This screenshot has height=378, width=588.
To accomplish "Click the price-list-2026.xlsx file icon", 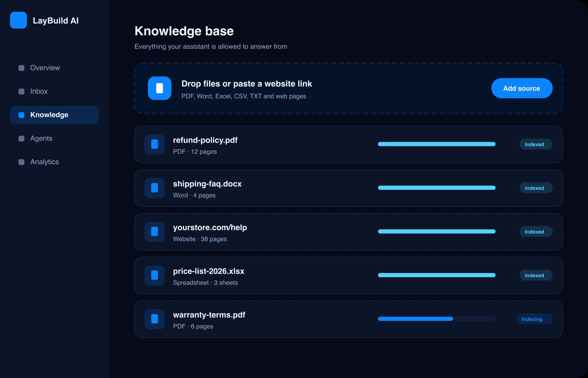I will (154, 275).
